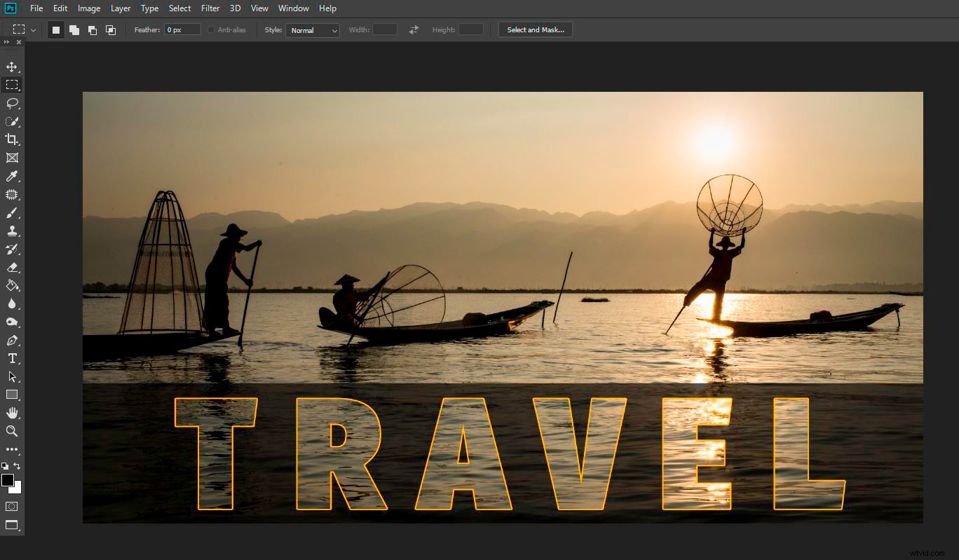Image resolution: width=959 pixels, height=560 pixels.
Task: Select the Lasso tool
Action: pos(12,103)
